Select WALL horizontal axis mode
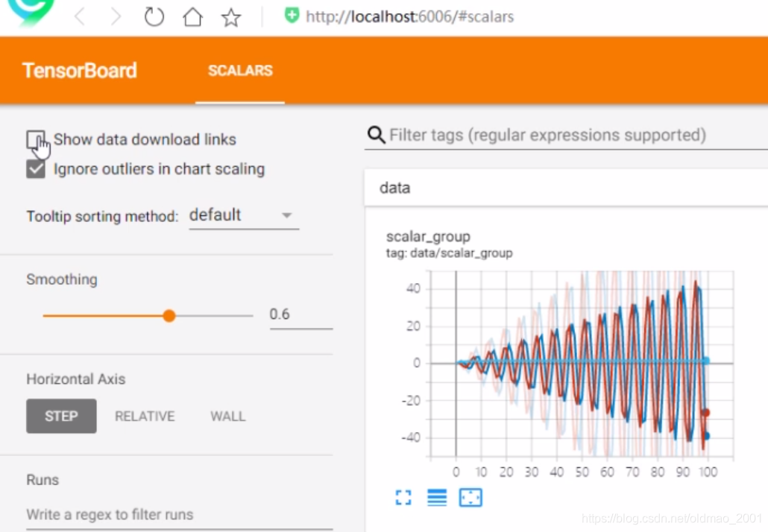Image resolution: width=768 pixels, height=532 pixels. point(227,416)
